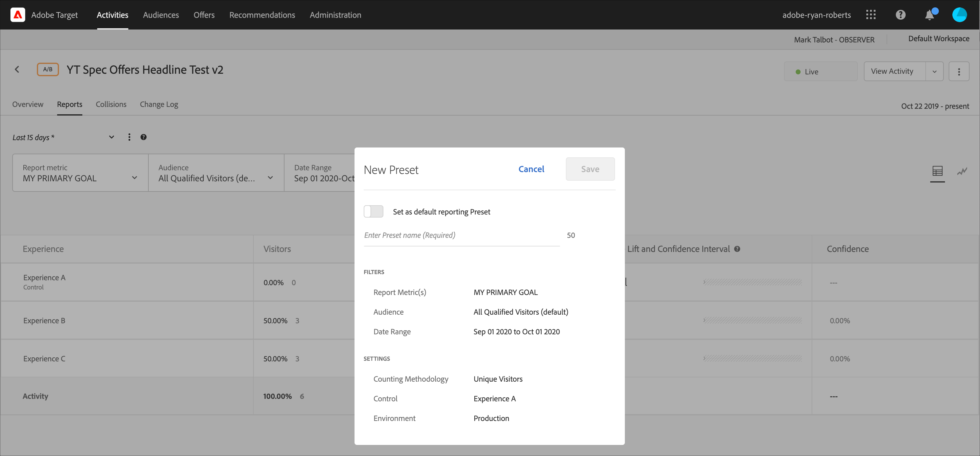Switch to the Collisions tab

(111, 104)
